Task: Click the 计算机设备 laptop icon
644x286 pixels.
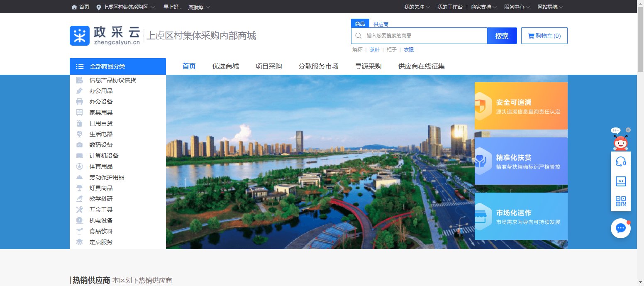Action: click(x=79, y=156)
